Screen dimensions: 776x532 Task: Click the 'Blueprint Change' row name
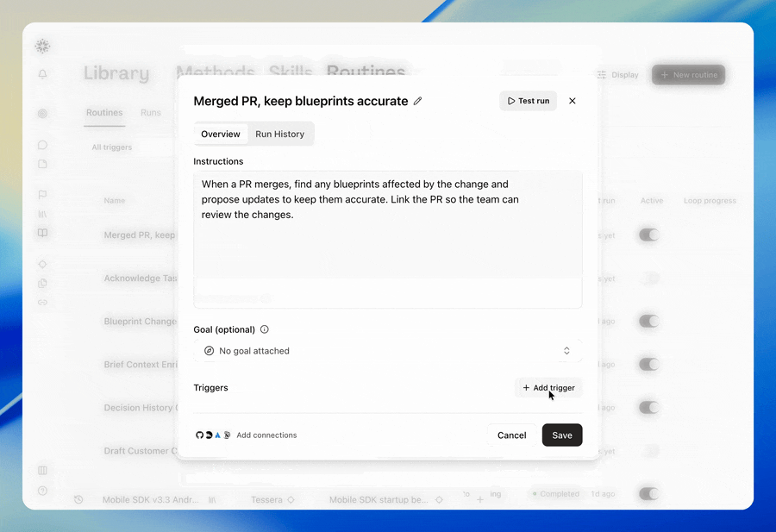click(x=140, y=321)
